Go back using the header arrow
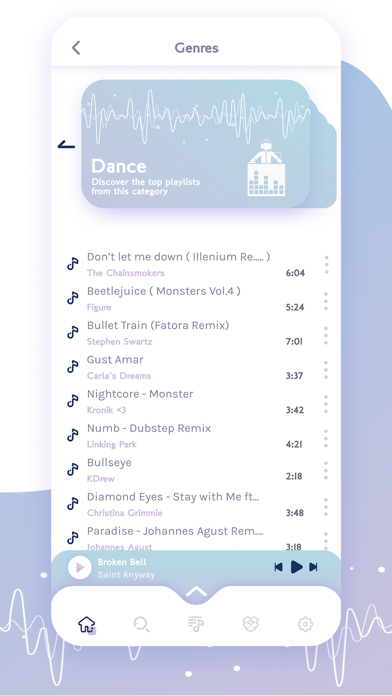 (76, 48)
